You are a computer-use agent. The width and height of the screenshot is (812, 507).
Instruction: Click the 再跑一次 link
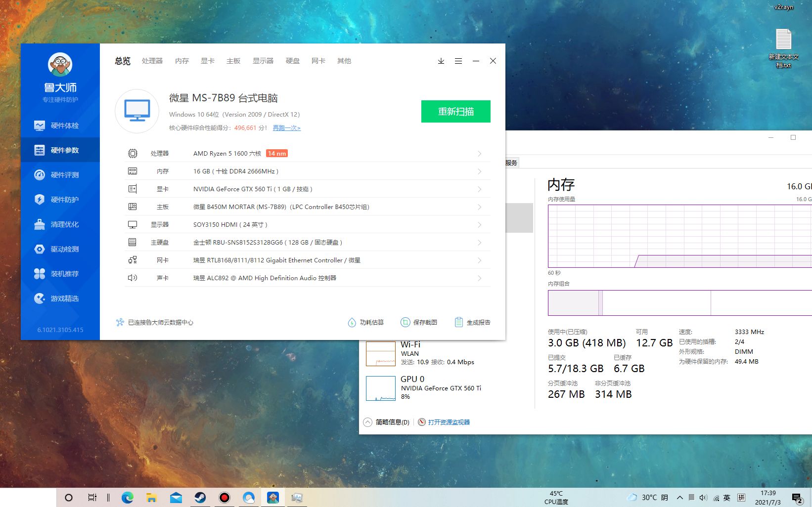[x=287, y=128]
